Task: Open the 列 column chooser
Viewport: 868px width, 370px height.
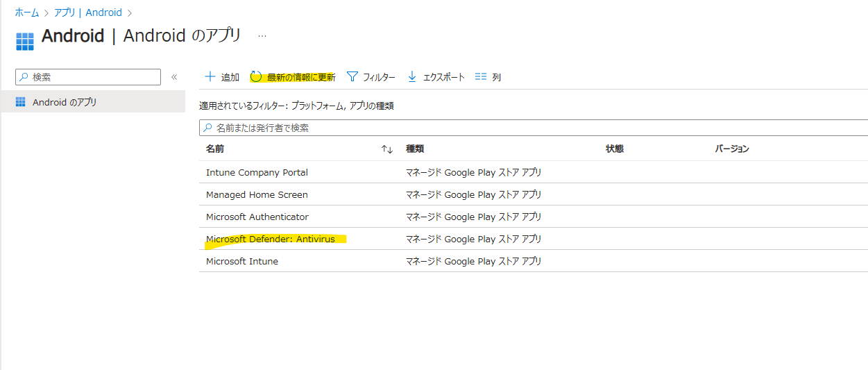Action: [497, 77]
